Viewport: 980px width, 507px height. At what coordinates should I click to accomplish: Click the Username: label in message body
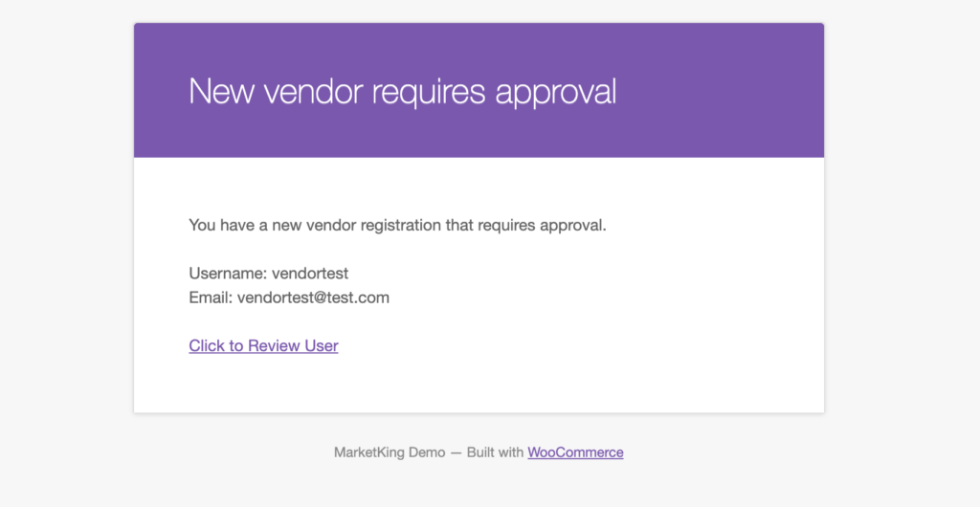[x=228, y=274]
